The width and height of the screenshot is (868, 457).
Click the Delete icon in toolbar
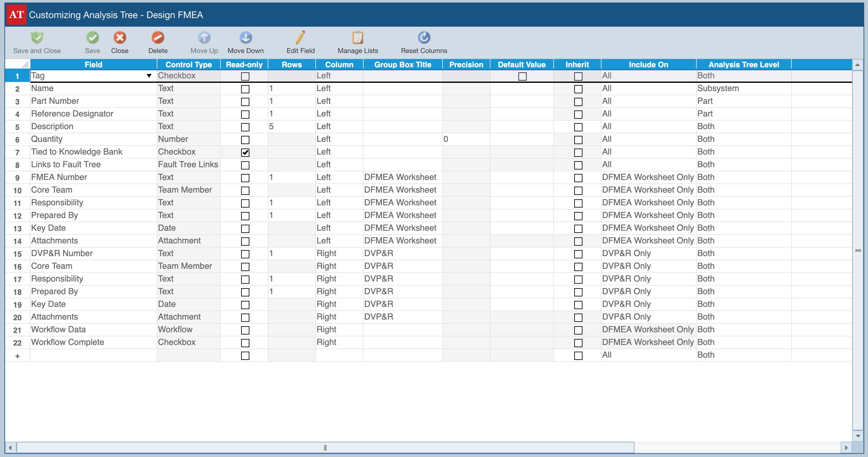point(158,38)
